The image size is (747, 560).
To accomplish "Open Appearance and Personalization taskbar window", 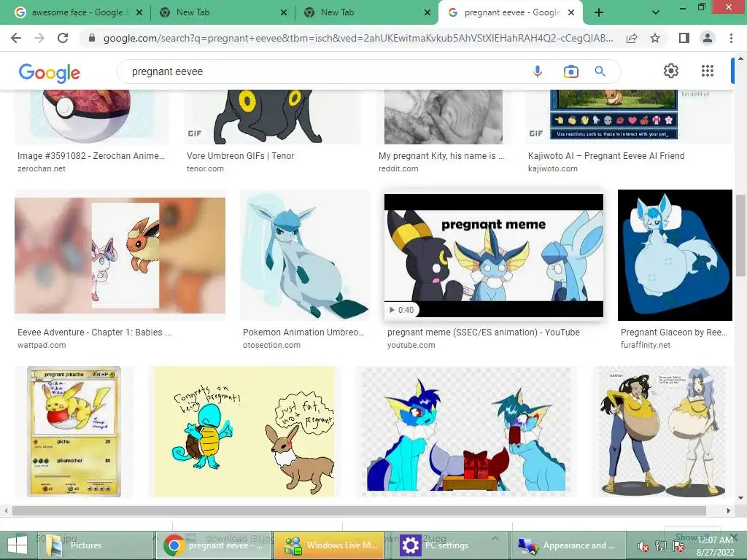I will 567,545.
